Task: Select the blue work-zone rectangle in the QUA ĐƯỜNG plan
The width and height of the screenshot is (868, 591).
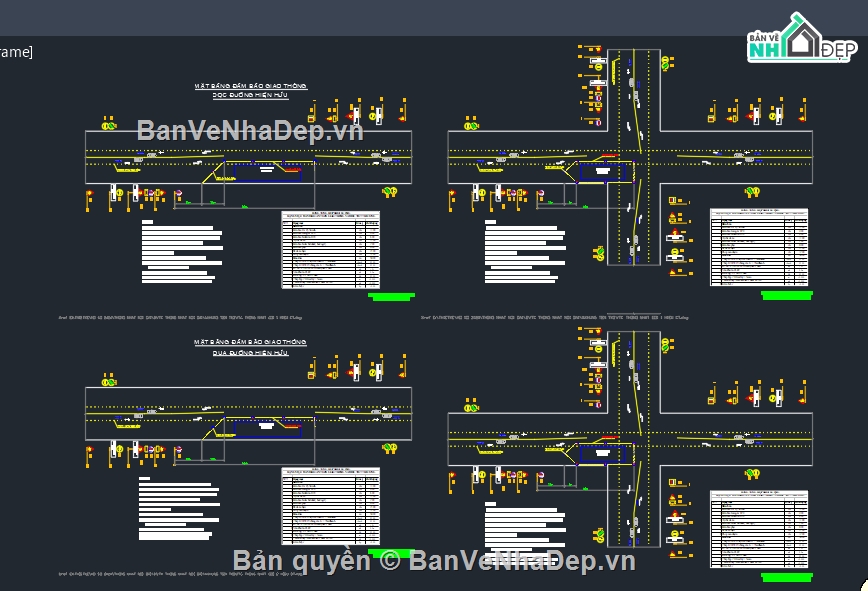Action: point(268,428)
